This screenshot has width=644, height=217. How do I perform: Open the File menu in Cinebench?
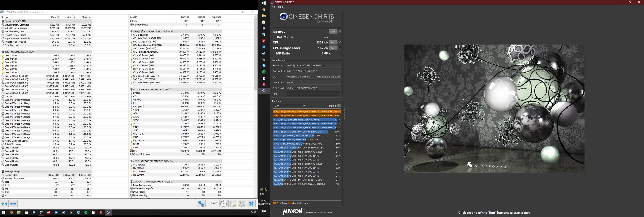(x=273, y=7)
